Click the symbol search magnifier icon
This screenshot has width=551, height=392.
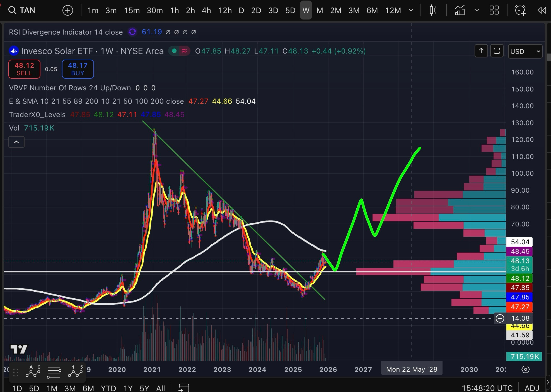[x=12, y=10]
